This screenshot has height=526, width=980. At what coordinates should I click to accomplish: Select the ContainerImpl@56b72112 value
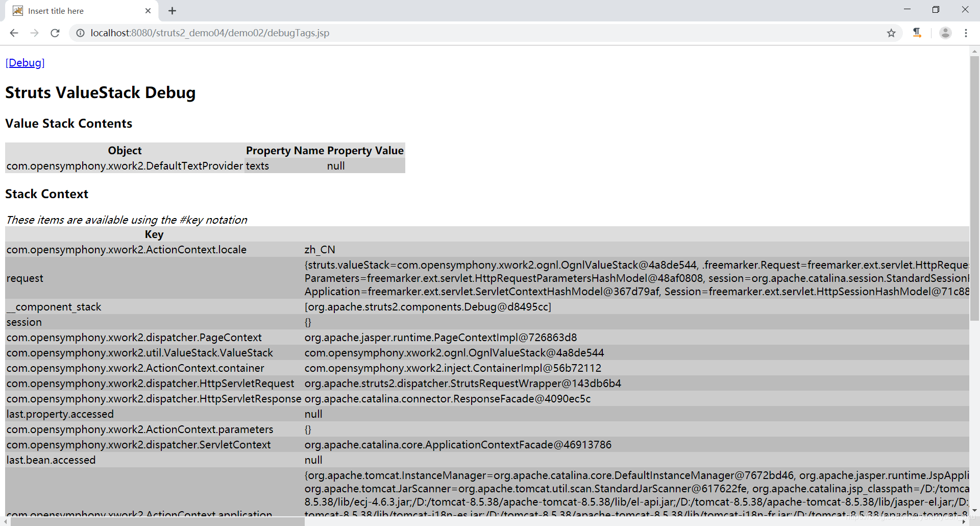(453, 368)
